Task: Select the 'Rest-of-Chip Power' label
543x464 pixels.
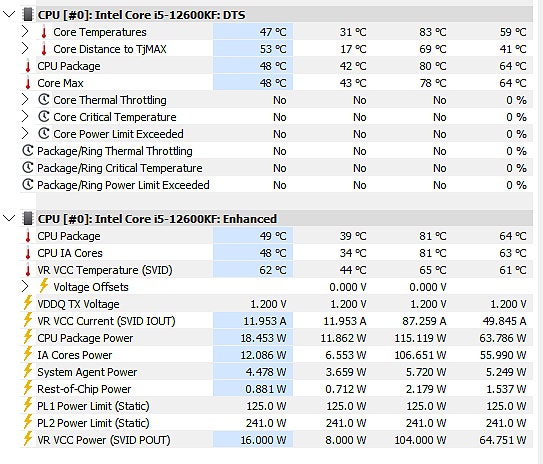Action: point(84,389)
